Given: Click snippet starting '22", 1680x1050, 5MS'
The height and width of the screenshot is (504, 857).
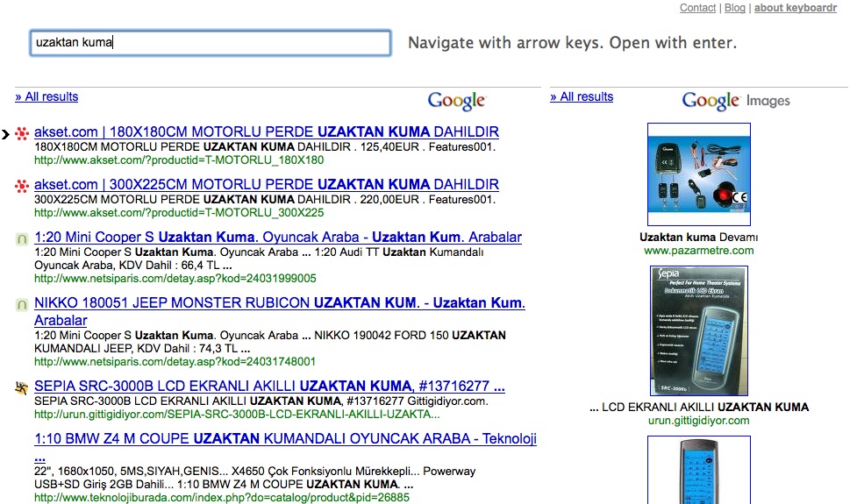Looking at the screenshot, I should [x=255, y=478].
